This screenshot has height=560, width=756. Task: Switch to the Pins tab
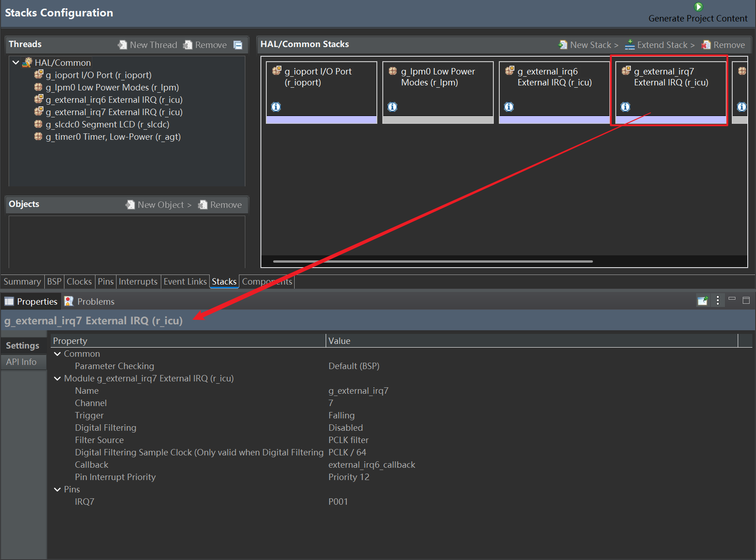tap(106, 281)
